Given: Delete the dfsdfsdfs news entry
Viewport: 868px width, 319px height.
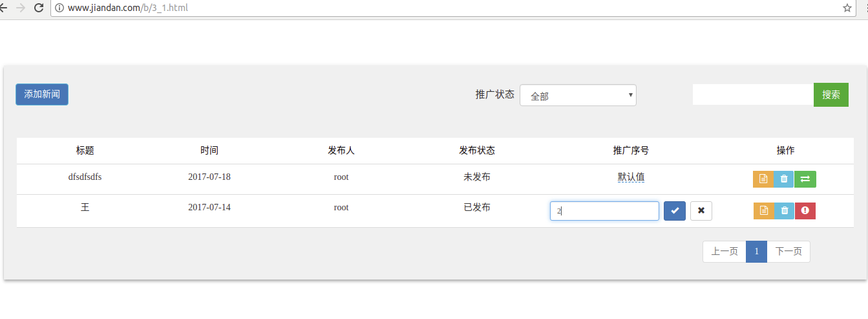Looking at the screenshot, I should [x=784, y=179].
